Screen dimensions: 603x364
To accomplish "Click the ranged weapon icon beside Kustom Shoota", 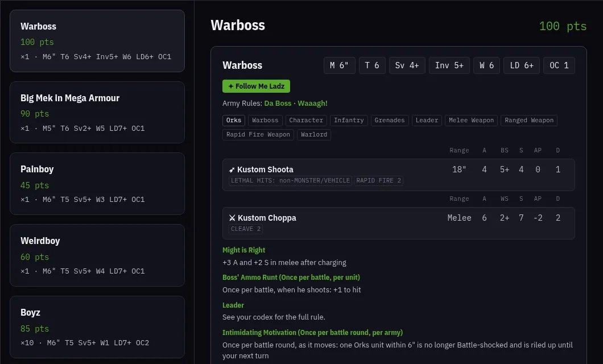I will [232, 170].
